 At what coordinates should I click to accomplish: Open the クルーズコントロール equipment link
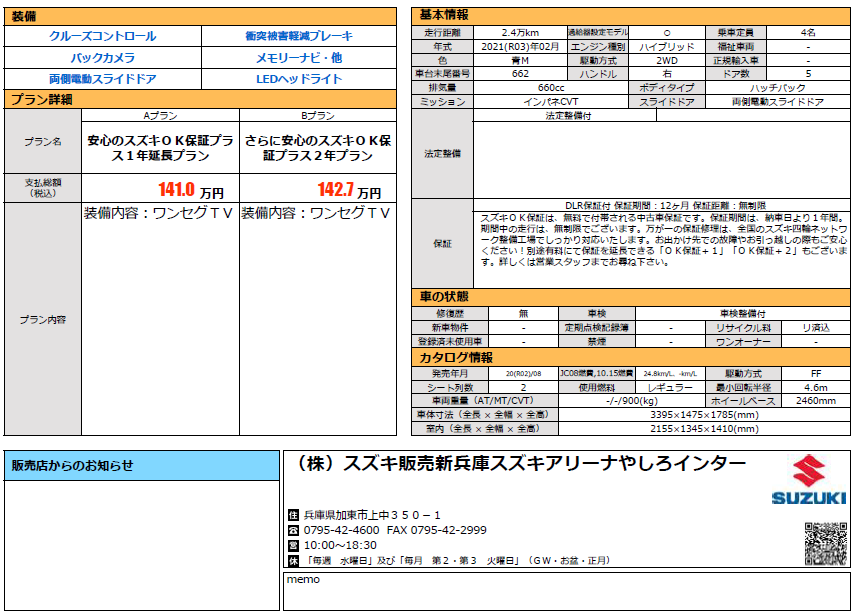tap(102, 36)
